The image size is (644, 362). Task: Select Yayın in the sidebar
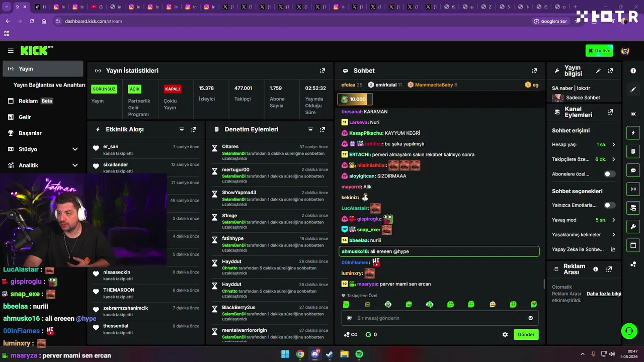coord(43,69)
